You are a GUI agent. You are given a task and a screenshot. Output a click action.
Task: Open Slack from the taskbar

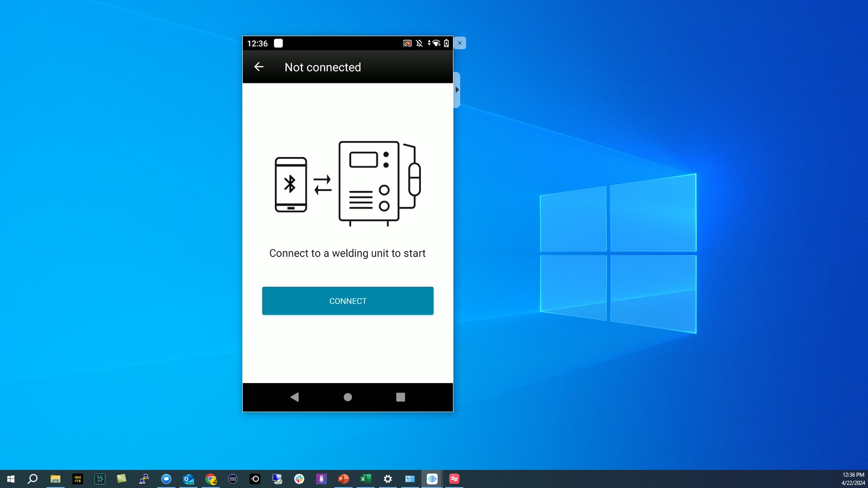[299, 479]
